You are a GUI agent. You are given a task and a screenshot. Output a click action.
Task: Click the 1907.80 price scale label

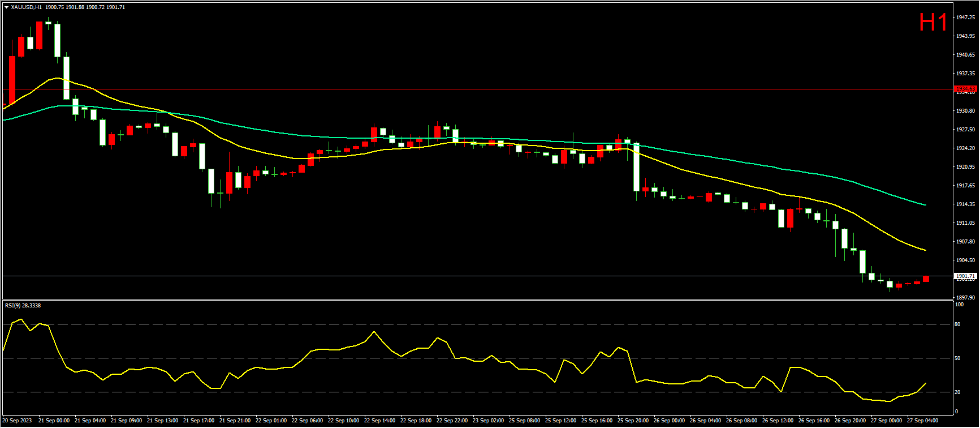pyautogui.click(x=965, y=242)
